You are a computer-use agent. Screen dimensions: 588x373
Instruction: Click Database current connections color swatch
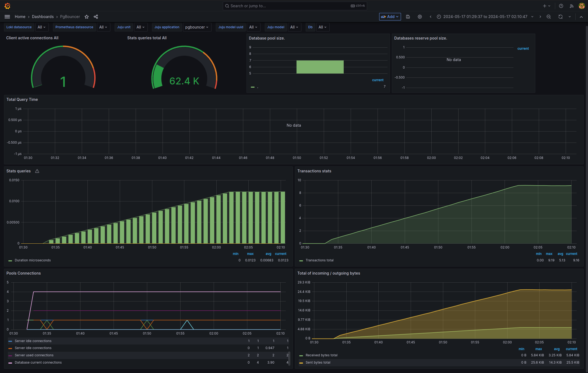[10, 363]
